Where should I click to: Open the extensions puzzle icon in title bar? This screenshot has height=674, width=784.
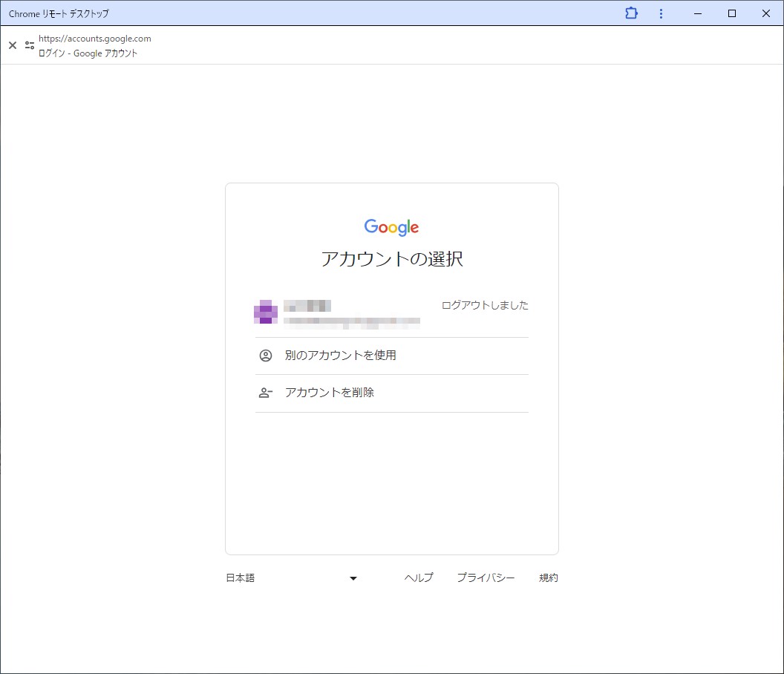632,13
